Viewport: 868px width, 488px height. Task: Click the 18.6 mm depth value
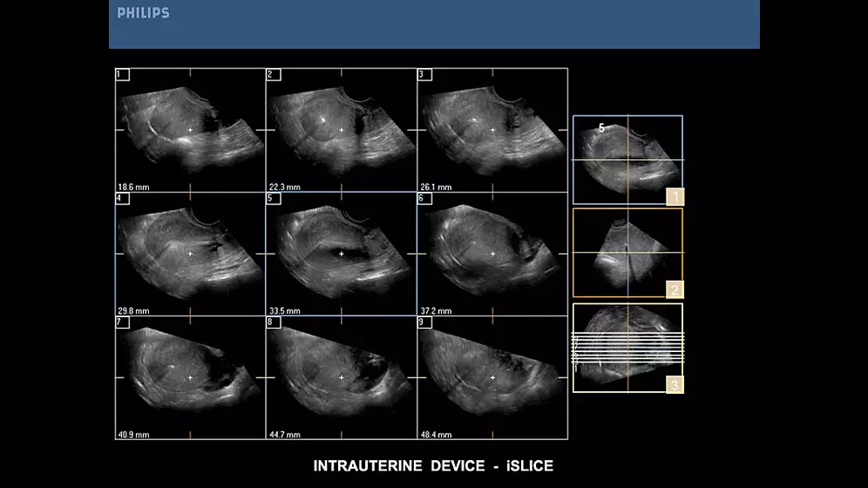[133, 187]
